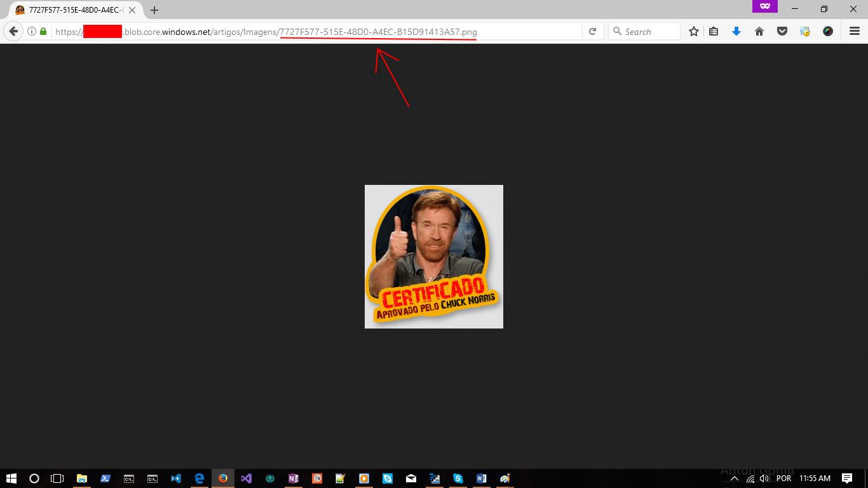This screenshot has height=488, width=868.
Task: Show hidden system tray icons chevron
Action: click(x=735, y=478)
